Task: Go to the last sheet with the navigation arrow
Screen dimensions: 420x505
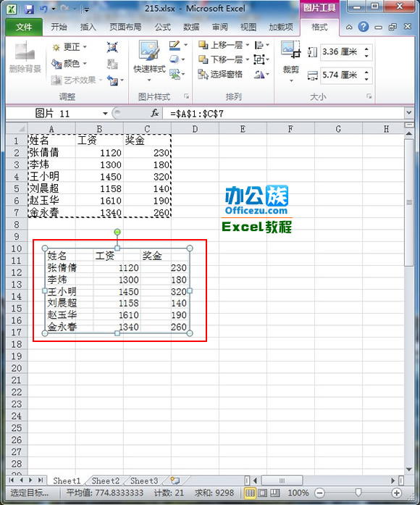Action: pyautogui.click(x=41, y=480)
